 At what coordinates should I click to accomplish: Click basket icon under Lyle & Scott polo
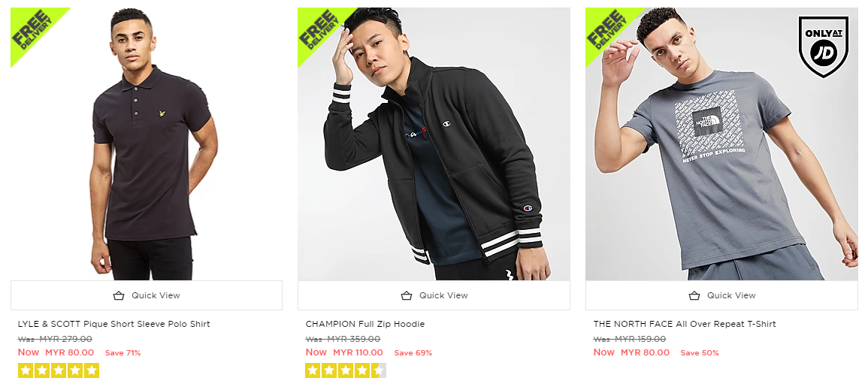click(119, 295)
